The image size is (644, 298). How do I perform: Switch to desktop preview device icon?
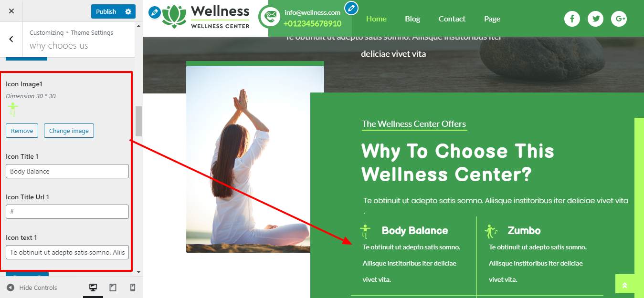coord(93,288)
